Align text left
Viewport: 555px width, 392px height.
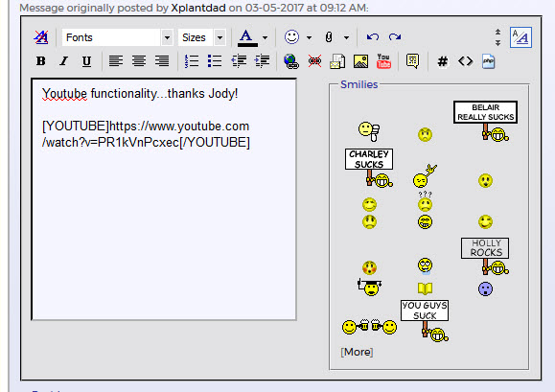click(116, 61)
